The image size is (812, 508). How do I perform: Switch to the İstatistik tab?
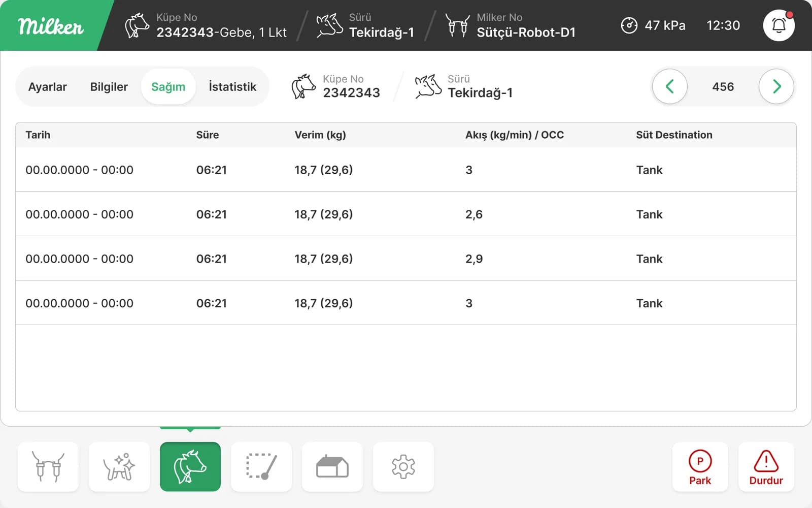click(232, 87)
